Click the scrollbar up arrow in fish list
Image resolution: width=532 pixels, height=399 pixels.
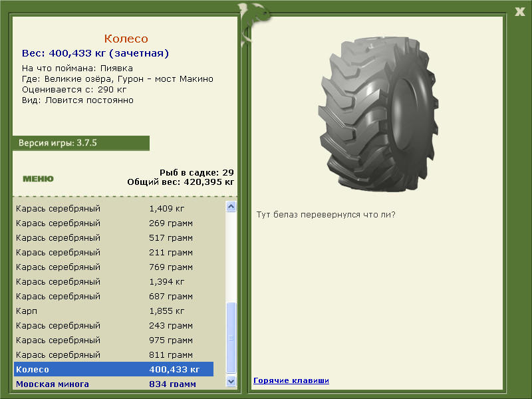pyautogui.click(x=231, y=207)
